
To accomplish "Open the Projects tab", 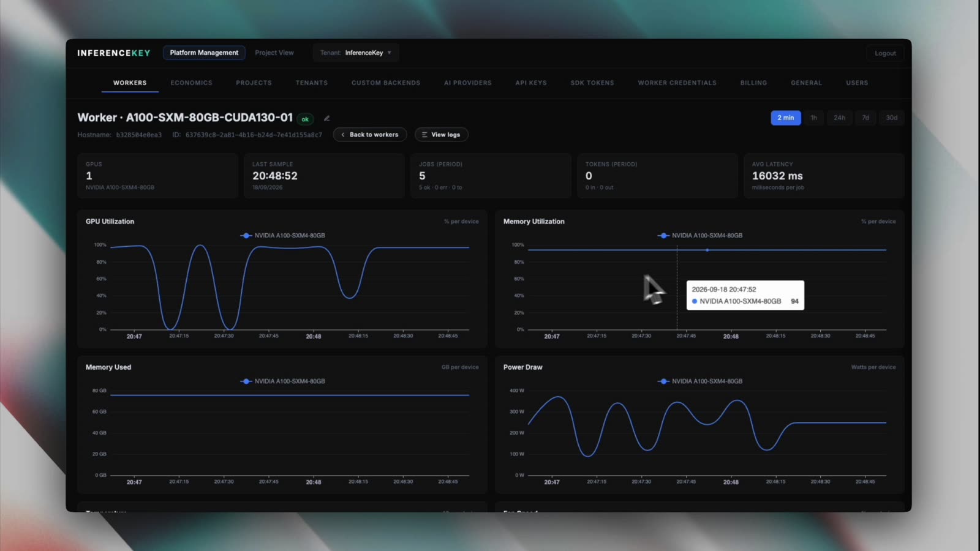I will [x=254, y=83].
